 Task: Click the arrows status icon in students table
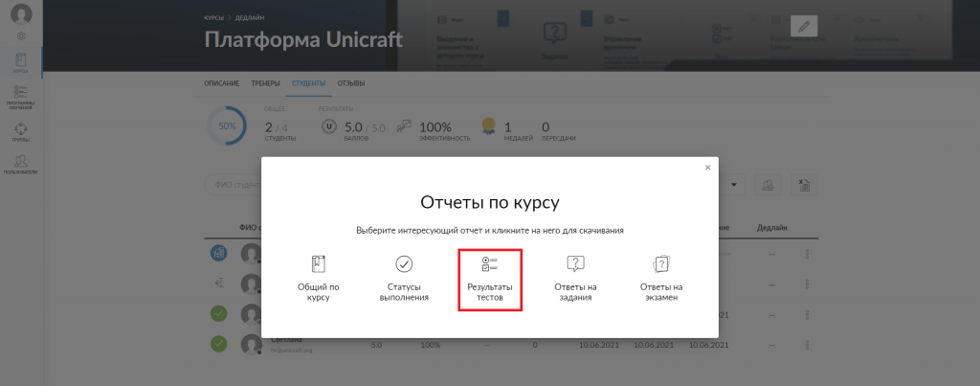219,284
